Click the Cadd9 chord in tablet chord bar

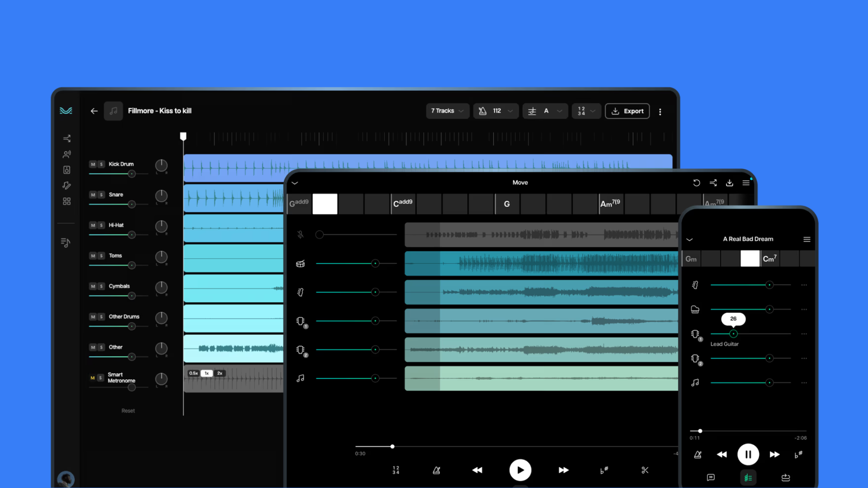[x=403, y=203]
